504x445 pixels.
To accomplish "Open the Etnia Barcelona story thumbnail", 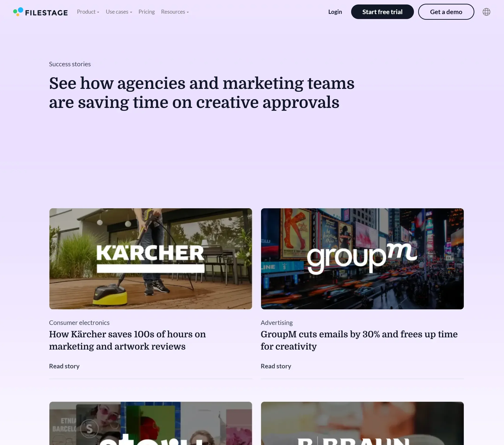I will pos(151,423).
